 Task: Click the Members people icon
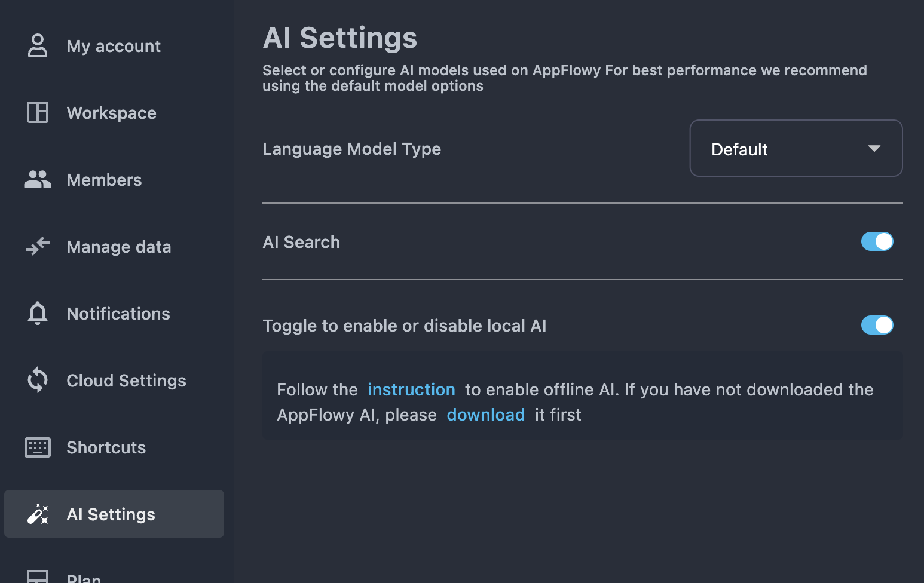click(38, 179)
